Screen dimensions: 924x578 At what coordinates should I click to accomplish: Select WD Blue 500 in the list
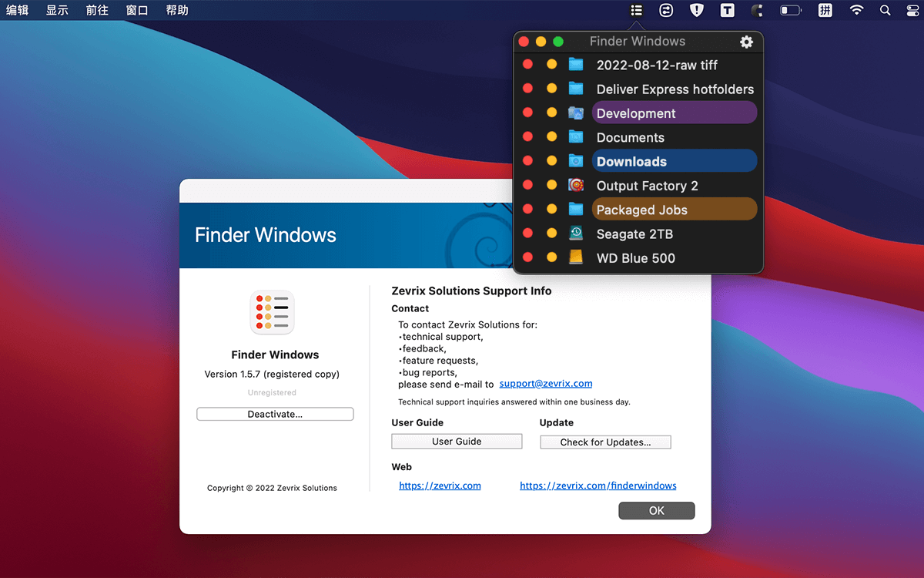(635, 257)
